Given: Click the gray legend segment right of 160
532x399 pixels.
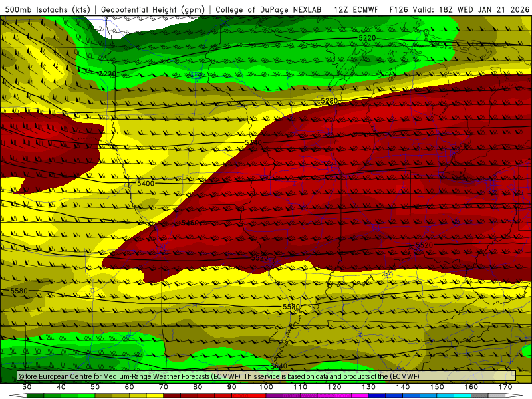Looking at the screenshot, I should [x=479, y=396].
